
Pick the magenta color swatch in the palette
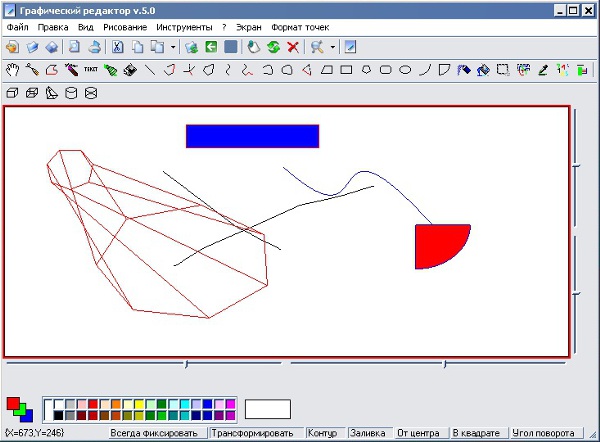tap(231, 404)
